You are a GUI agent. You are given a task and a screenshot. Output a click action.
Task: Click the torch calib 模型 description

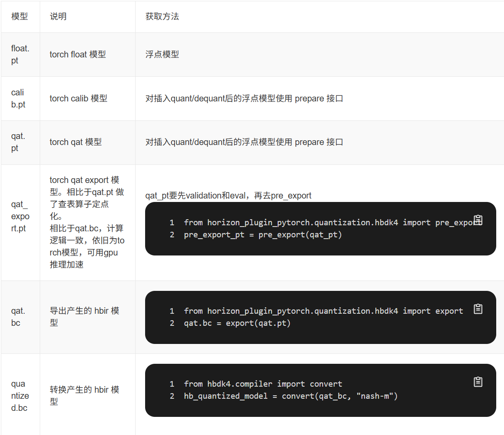click(79, 98)
